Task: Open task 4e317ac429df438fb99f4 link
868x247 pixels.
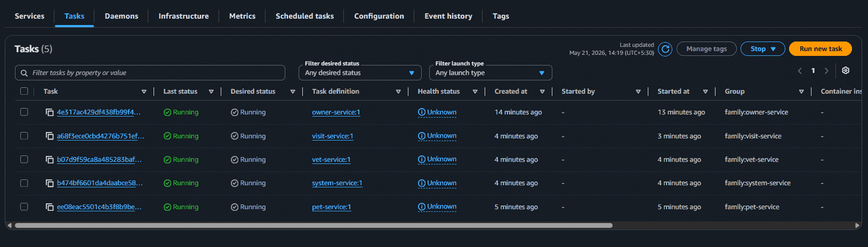Action: [99, 112]
